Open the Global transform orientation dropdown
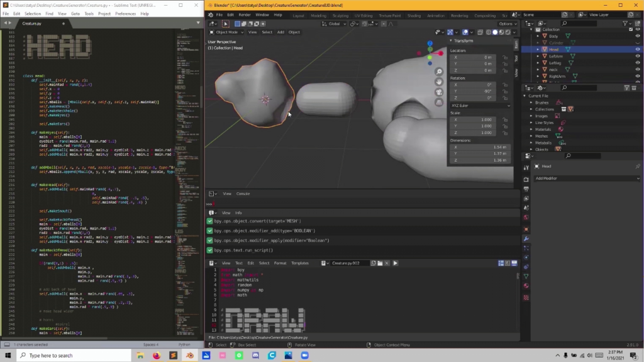 335,24
